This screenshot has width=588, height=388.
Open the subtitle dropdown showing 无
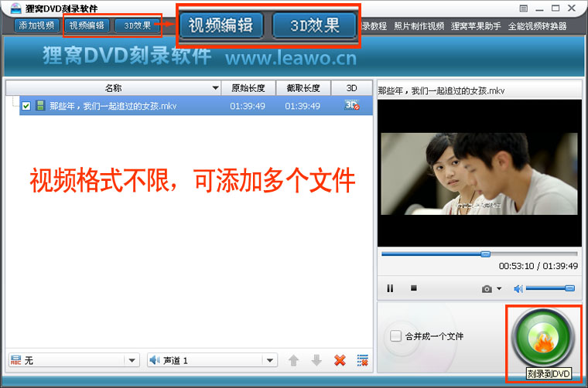73,360
